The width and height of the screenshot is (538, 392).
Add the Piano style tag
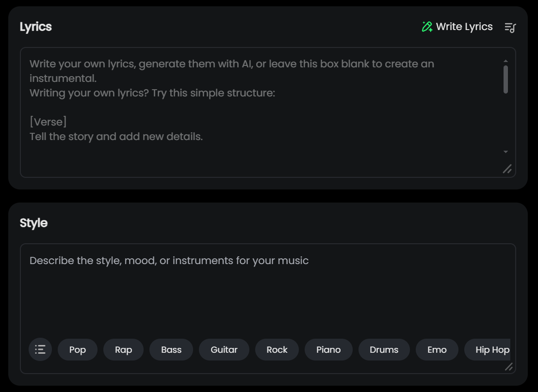[x=328, y=349]
